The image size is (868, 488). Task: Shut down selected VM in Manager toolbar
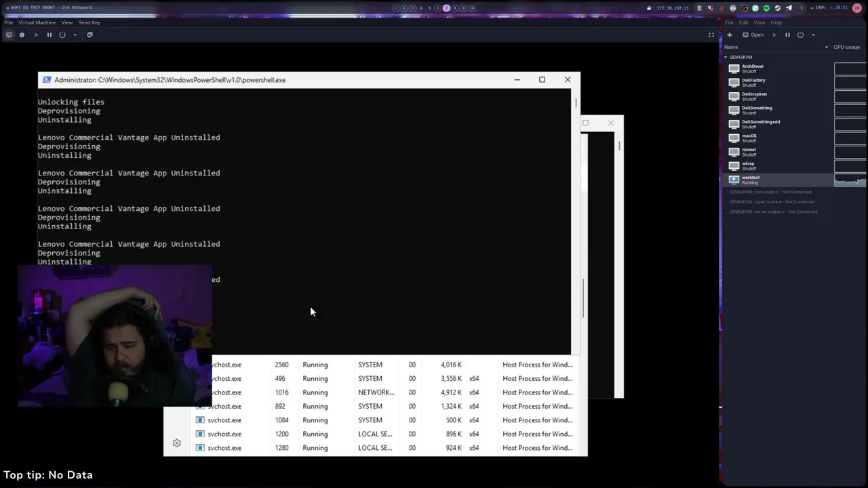click(x=800, y=35)
